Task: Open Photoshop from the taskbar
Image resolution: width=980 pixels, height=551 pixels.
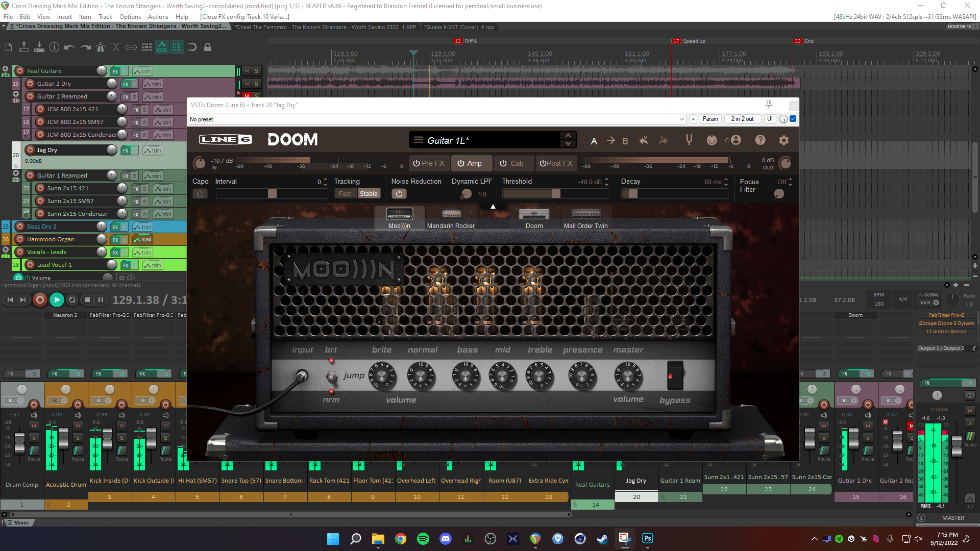Action: pos(648,539)
